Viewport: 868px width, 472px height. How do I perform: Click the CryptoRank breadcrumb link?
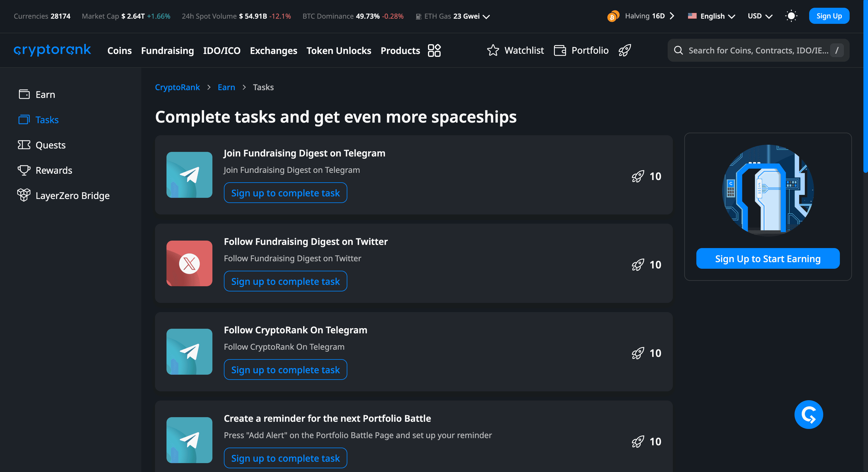pyautogui.click(x=177, y=87)
